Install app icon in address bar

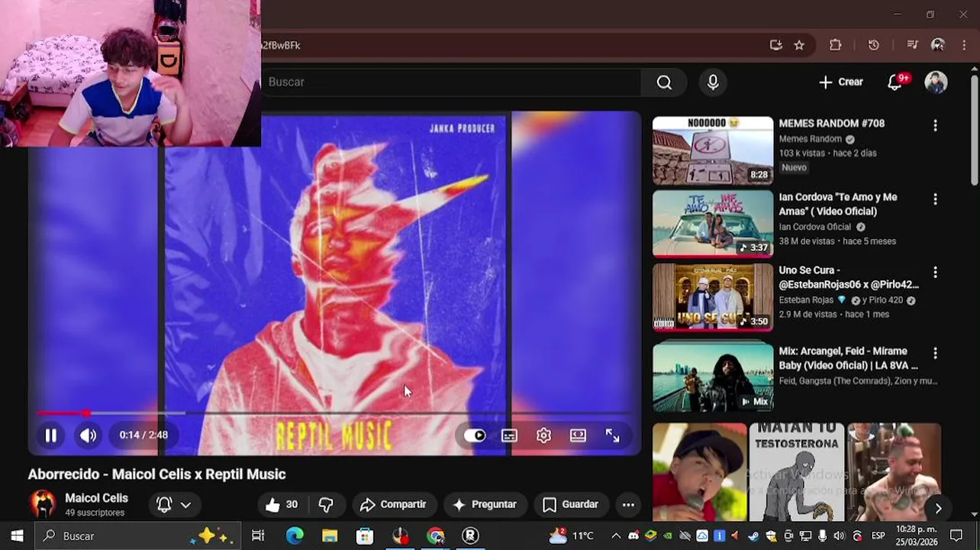click(x=775, y=45)
